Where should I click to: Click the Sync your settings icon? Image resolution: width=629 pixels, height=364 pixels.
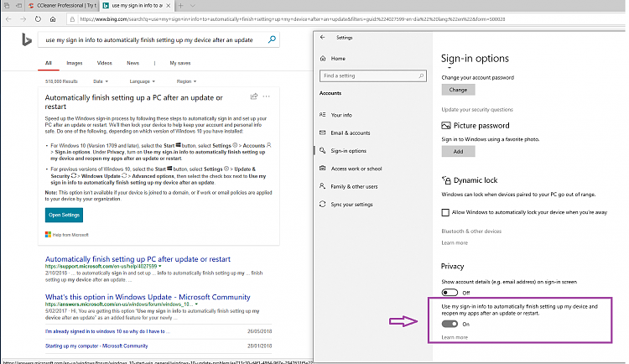(323, 204)
